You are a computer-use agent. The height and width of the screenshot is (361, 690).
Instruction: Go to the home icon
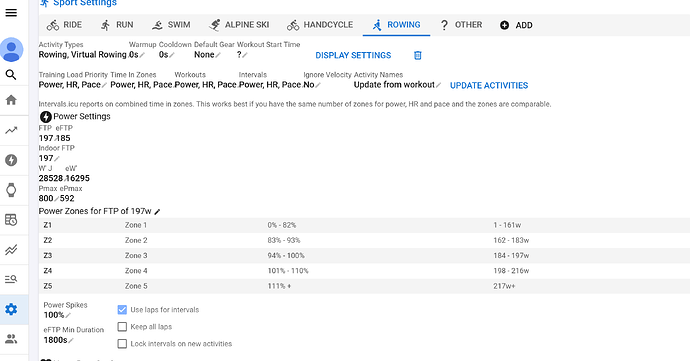coord(11,100)
